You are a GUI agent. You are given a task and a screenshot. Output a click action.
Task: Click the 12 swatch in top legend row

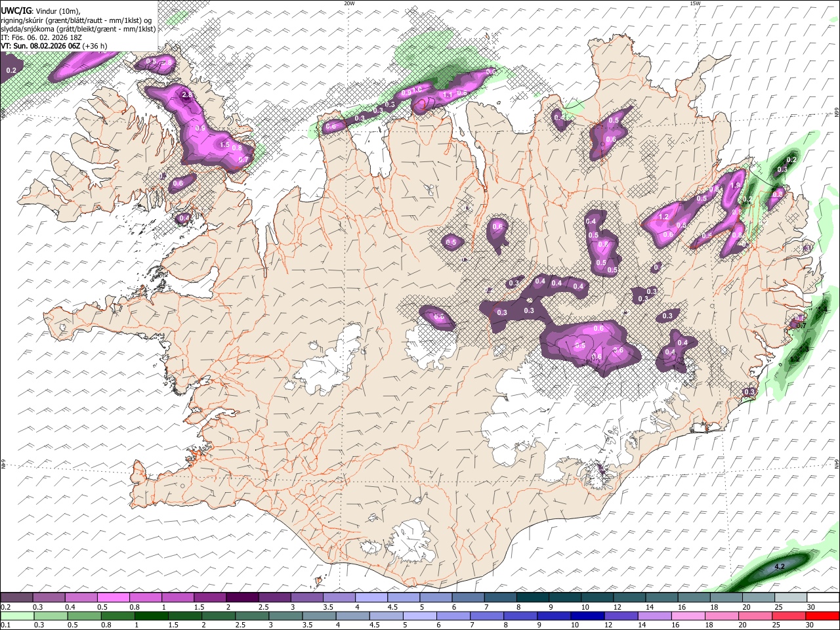click(629, 598)
